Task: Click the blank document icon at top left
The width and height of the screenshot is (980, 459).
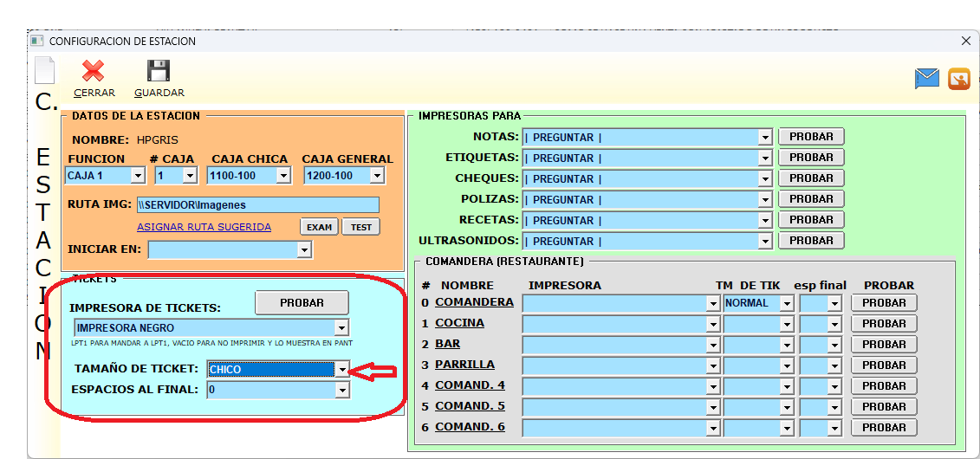Action: pyautogui.click(x=44, y=71)
